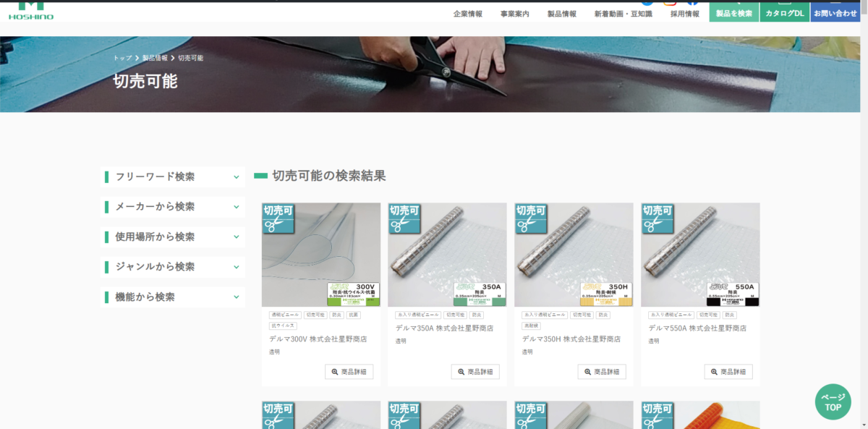Click the 切売可能 tag on デルマ350H
Viewport: 868px width, 429px height.
pyautogui.click(x=582, y=315)
